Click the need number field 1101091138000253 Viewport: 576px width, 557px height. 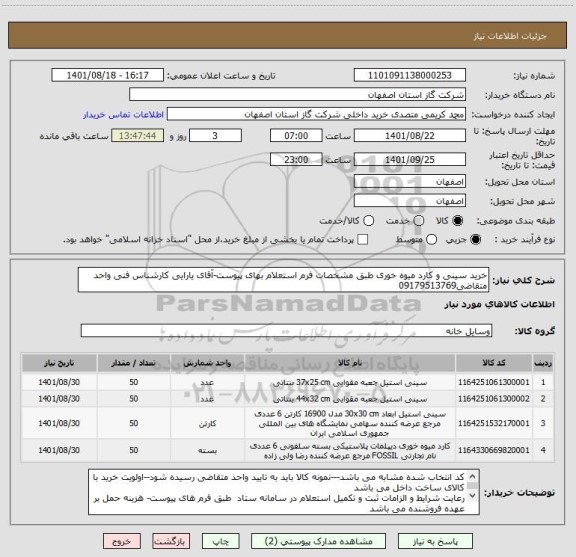tap(410, 75)
